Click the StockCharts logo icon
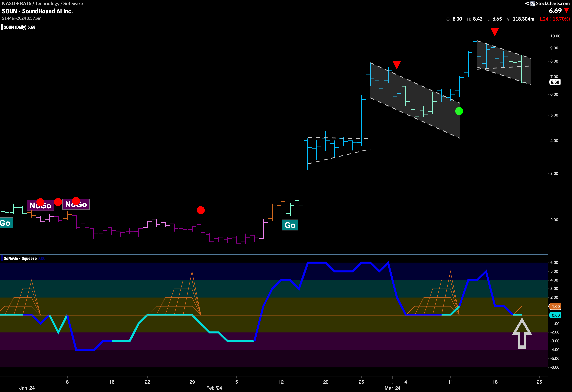Viewport: 572px width, 392px height. point(533,4)
